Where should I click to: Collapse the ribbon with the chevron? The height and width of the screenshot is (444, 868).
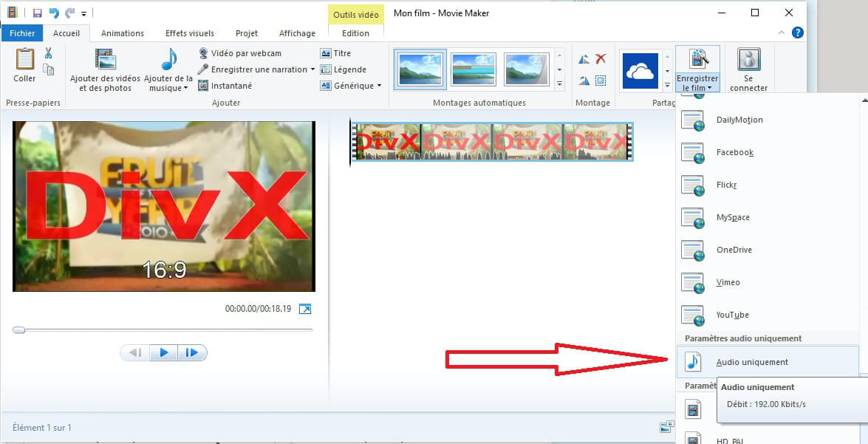click(x=781, y=33)
